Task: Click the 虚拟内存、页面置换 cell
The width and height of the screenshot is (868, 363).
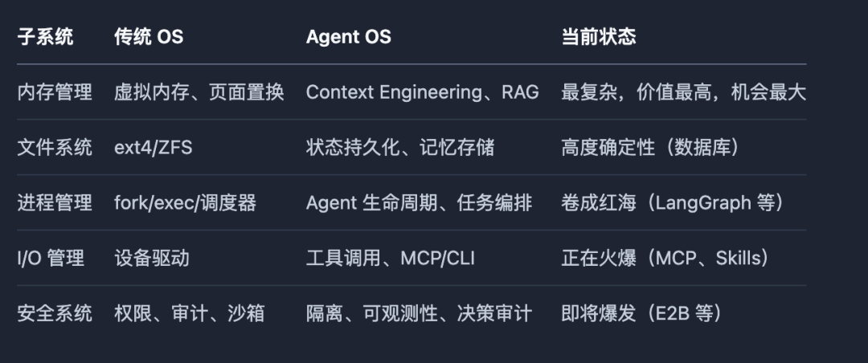Action: coord(199,92)
